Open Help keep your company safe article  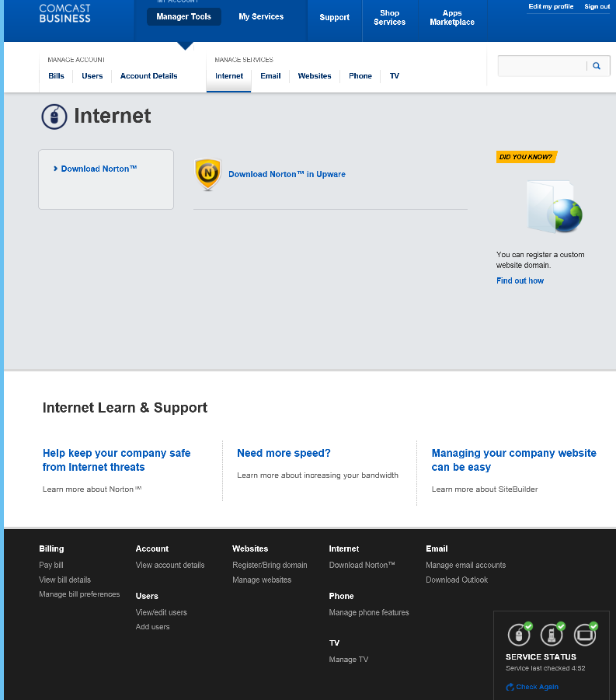117,460
